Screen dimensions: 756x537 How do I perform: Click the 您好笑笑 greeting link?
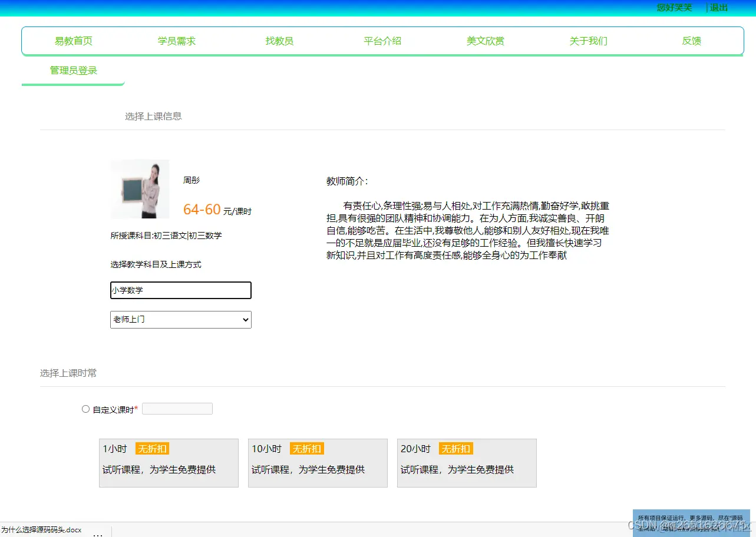673,8
